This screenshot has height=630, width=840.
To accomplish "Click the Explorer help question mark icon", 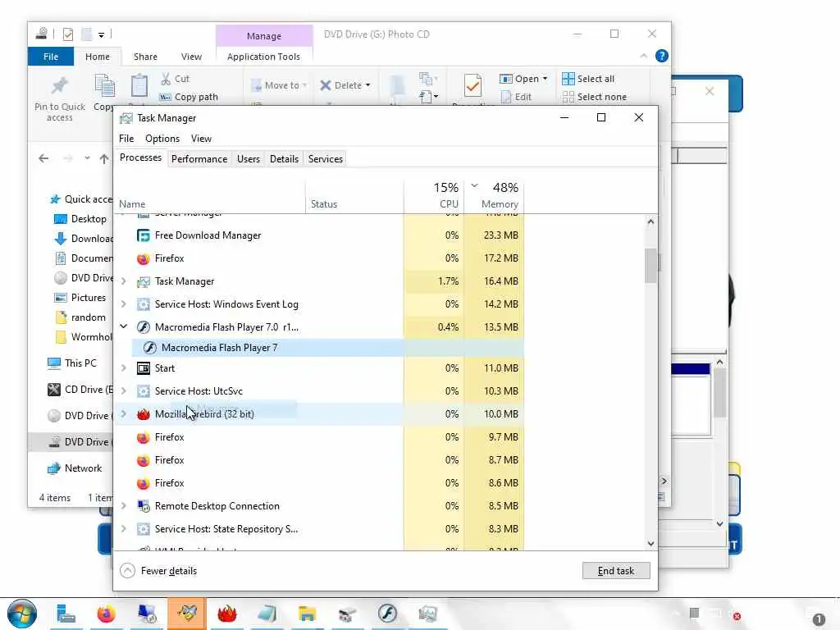I will click(662, 56).
